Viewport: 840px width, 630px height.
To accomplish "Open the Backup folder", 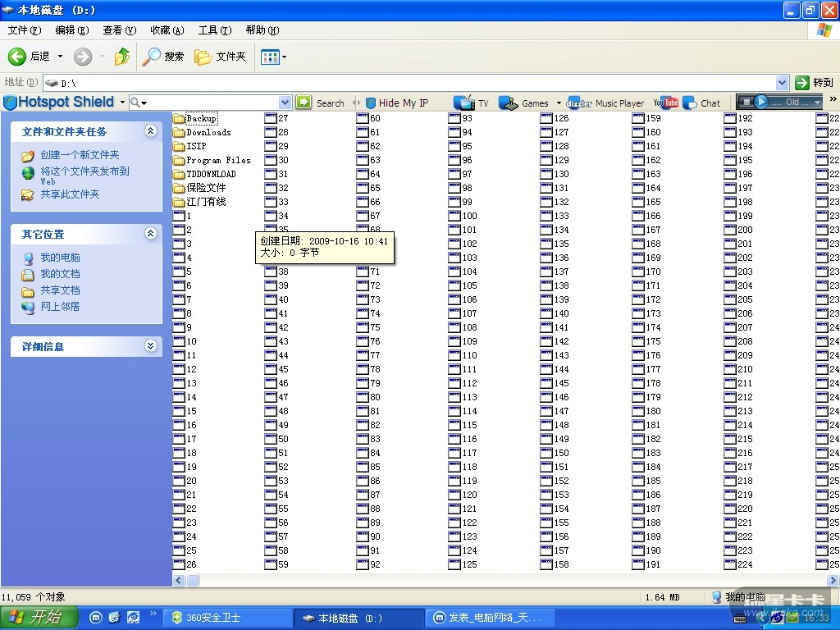I will pos(195,118).
